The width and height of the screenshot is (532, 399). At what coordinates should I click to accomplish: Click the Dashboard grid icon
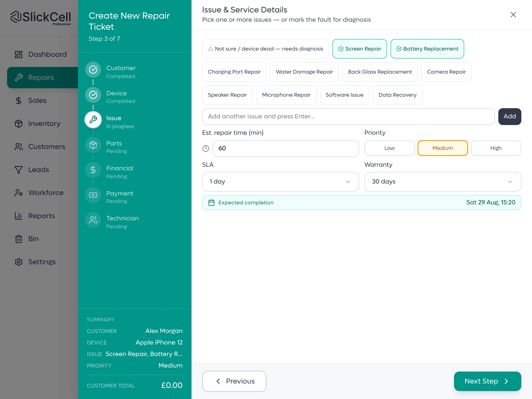coord(19,54)
